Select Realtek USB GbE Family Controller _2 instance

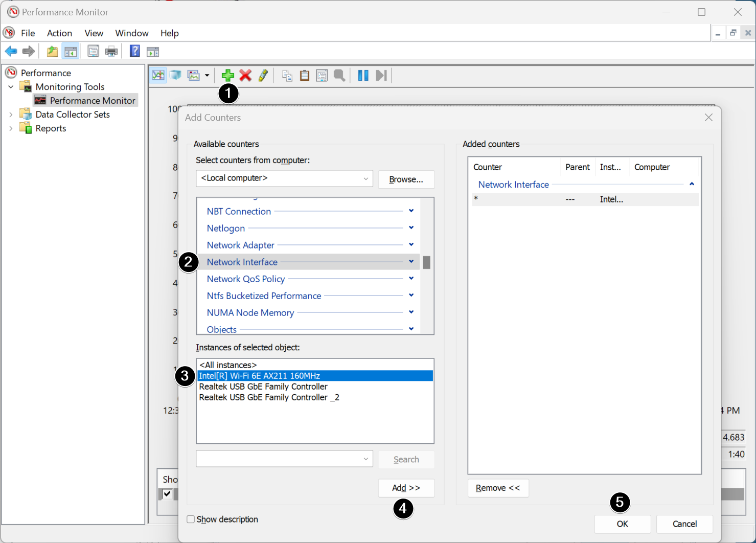(x=269, y=397)
